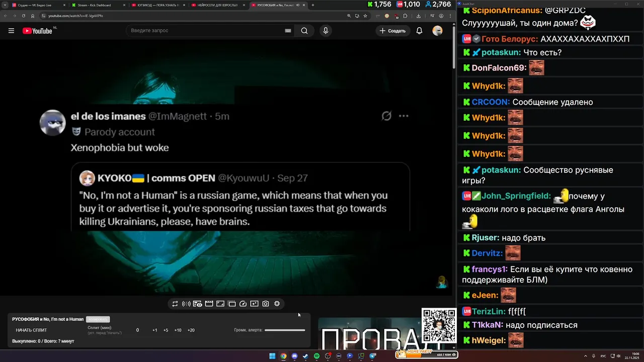Mute the playing tab via speaker icon
The height and width of the screenshot is (362, 644).
[x=298, y=5]
